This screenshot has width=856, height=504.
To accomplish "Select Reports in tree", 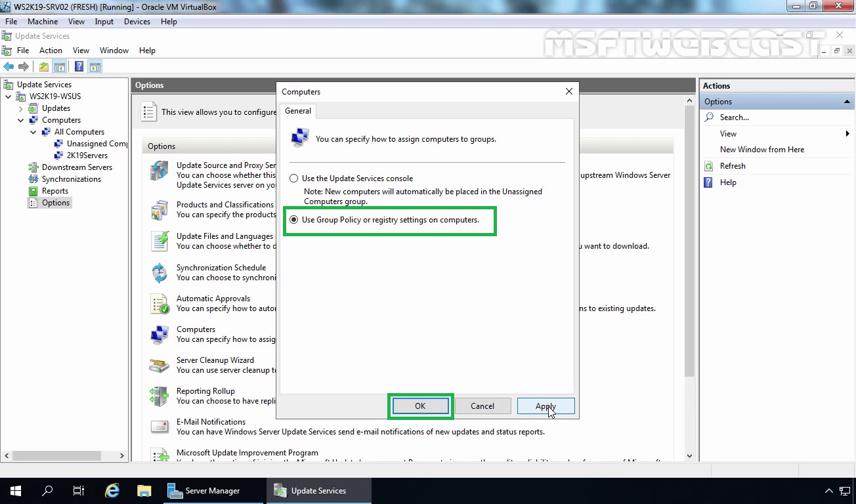I will click(55, 191).
